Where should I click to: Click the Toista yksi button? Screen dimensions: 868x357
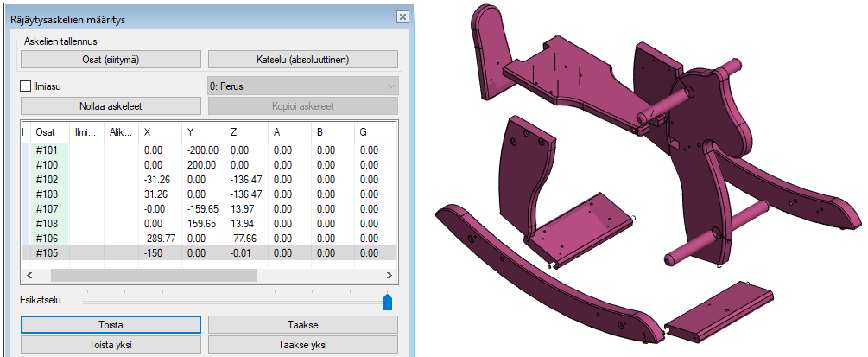(x=111, y=345)
